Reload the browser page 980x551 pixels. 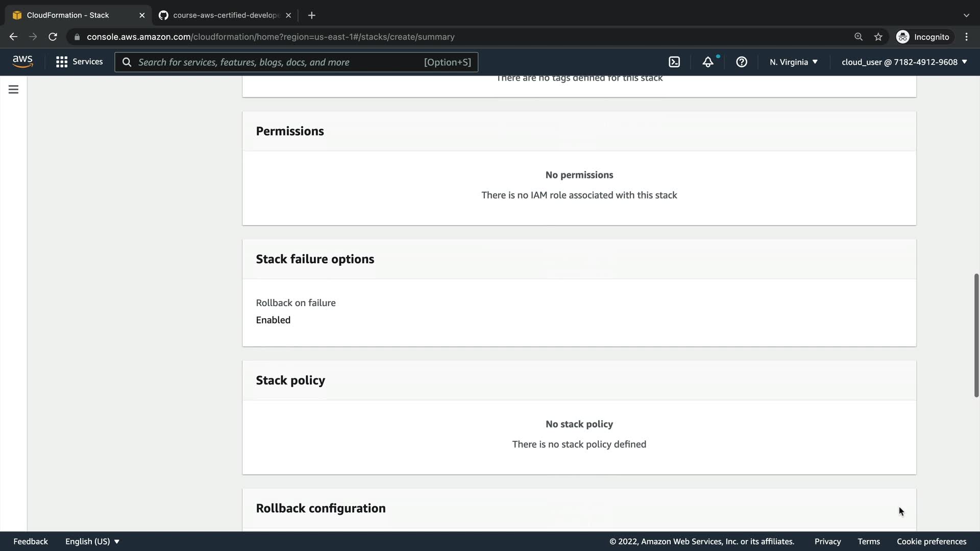pyautogui.click(x=53, y=37)
